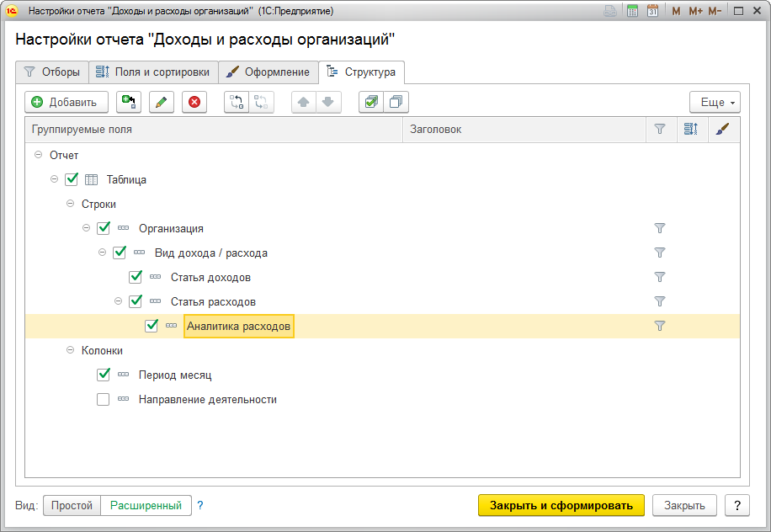Viewport: 771px width, 532px height.
Task: Switch to the Оформление tab
Action: coord(268,72)
